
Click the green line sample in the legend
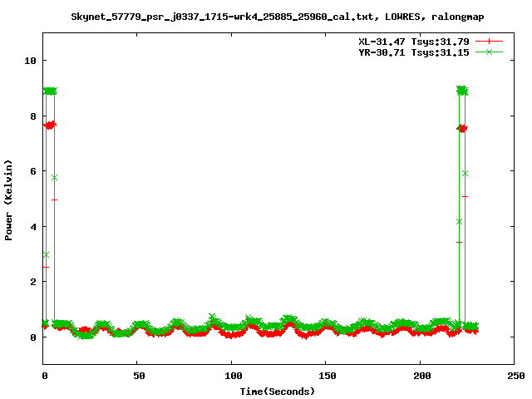point(489,52)
